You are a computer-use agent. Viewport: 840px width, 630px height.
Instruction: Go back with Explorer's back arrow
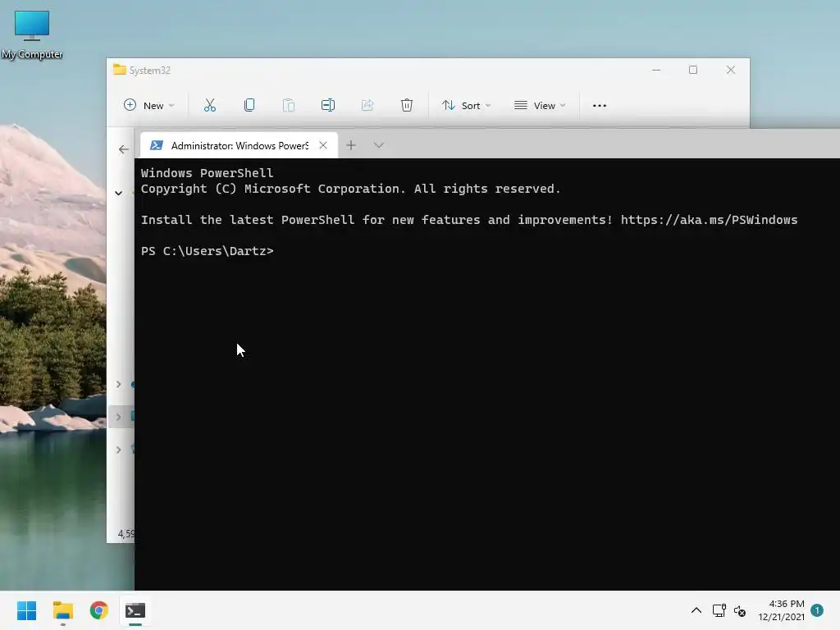coord(124,149)
